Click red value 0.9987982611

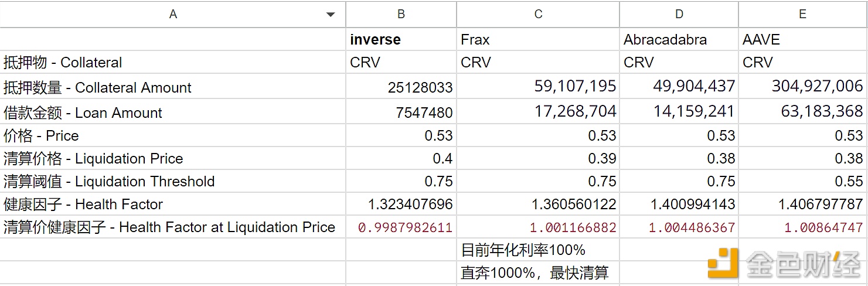(x=401, y=227)
